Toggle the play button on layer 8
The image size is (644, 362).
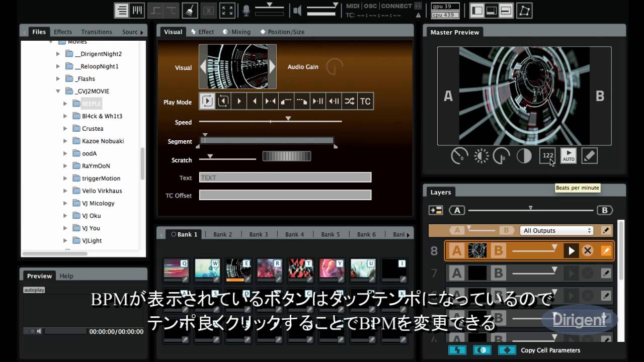point(571,250)
